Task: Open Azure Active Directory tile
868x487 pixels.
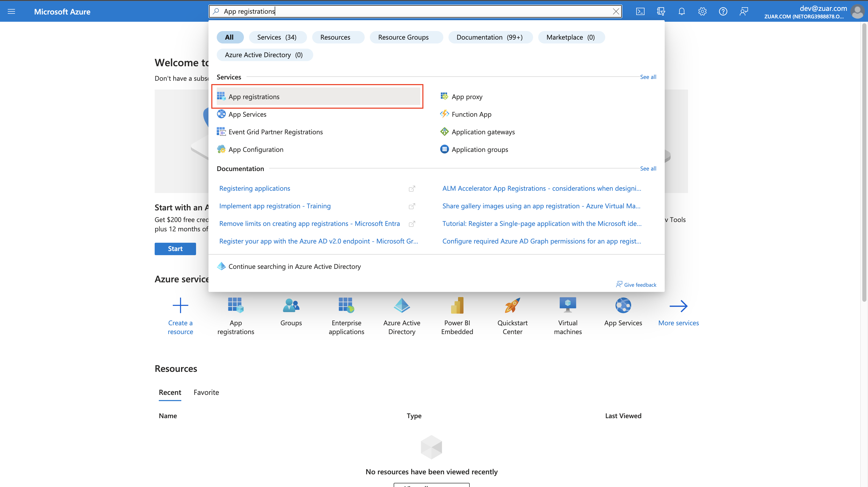Action: pyautogui.click(x=402, y=316)
